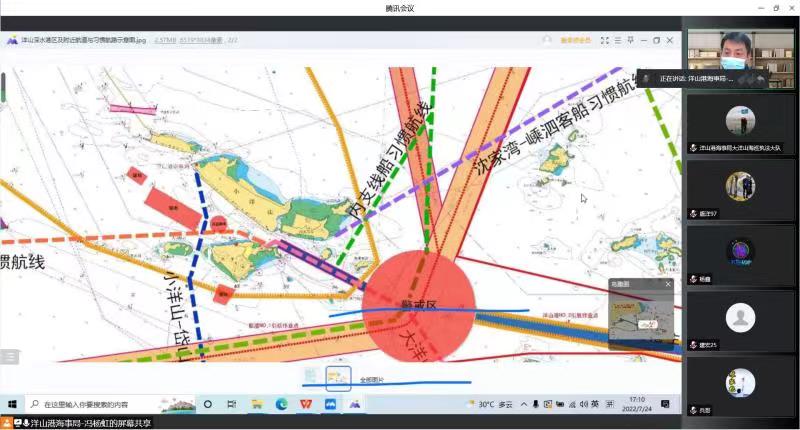Open the WPS Office taskbar icon
Image resolution: width=800 pixels, height=430 pixels.
pos(306,404)
